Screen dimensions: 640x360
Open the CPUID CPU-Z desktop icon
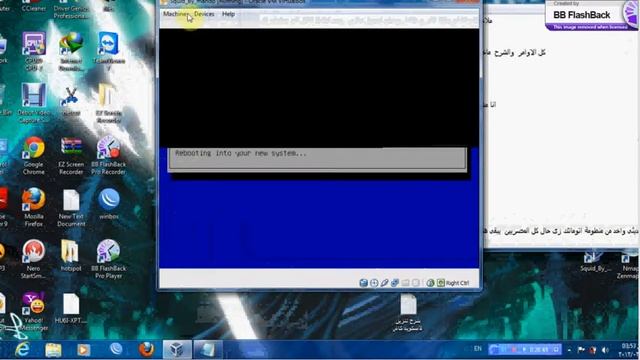(x=34, y=51)
